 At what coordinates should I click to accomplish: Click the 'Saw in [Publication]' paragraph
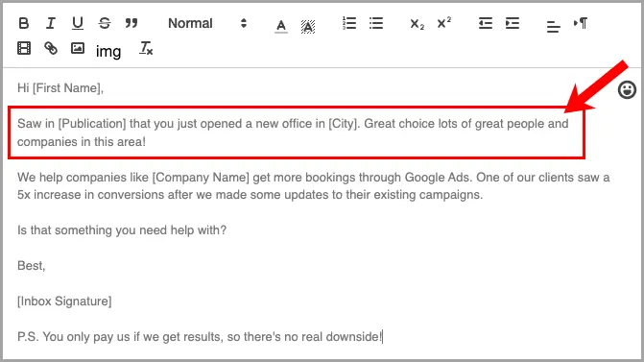[293, 133]
